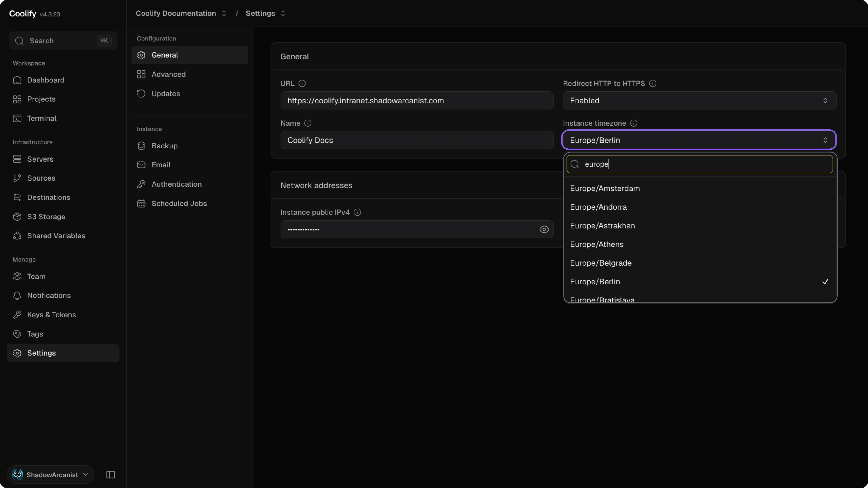Click the Authentication key icon
This screenshot has width=868, height=488.
pyautogui.click(x=141, y=184)
